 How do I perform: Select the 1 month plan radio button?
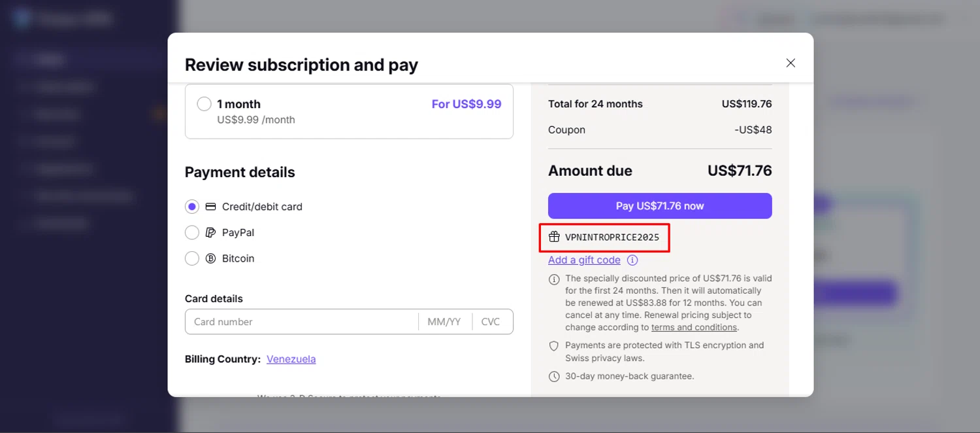pyautogui.click(x=204, y=104)
